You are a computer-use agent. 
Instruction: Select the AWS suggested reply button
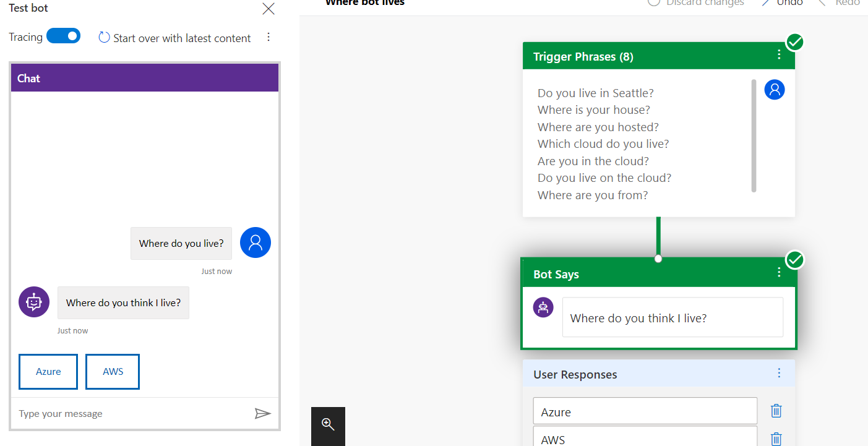(113, 372)
